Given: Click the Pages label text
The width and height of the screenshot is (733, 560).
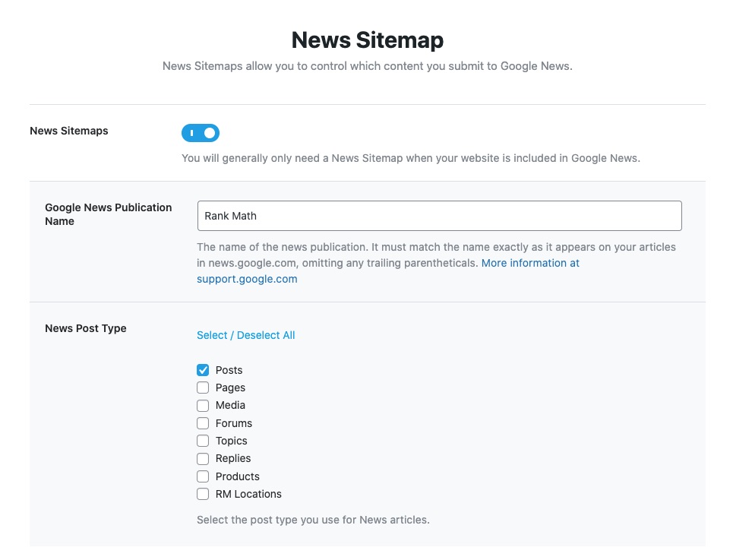Looking at the screenshot, I should 230,388.
